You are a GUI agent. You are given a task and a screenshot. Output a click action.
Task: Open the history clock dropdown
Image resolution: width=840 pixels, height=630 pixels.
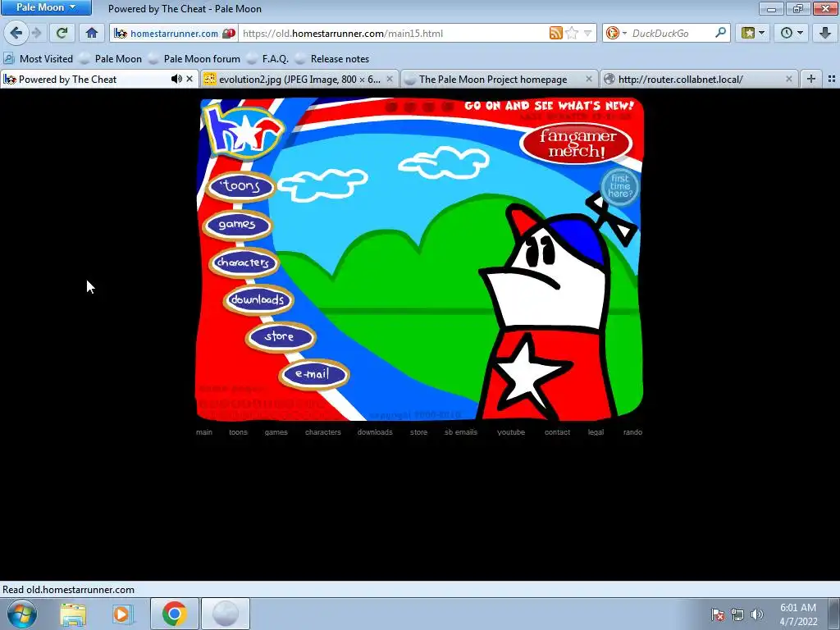click(x=792, y=33)
